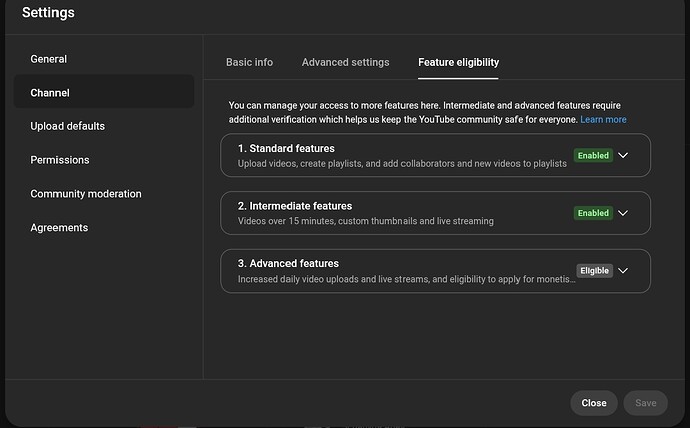The width and height of the screenshot is (690, 428).
Task: Go to Upload defaults section
Action: (67, 126)
